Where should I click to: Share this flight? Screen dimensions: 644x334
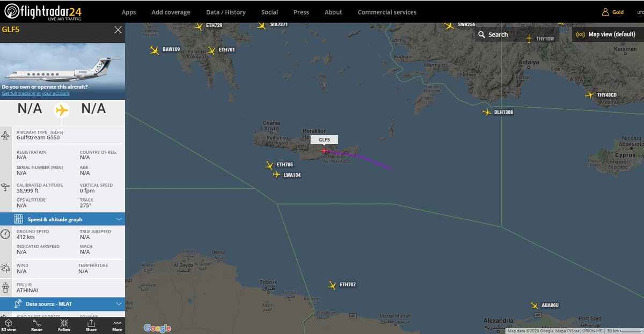[91, 325]
